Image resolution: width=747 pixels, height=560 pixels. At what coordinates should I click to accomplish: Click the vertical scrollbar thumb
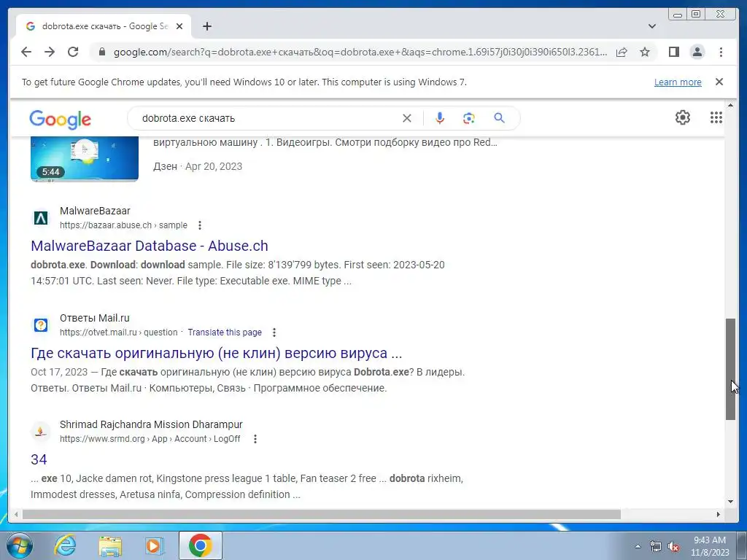[x=730, y=370]
